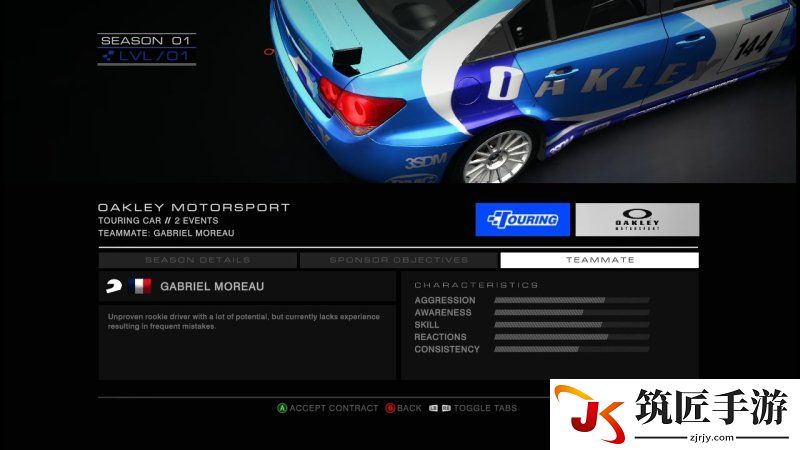Click the Awareness label
This screenshot has height=450, width=800.
pos(443,312)
